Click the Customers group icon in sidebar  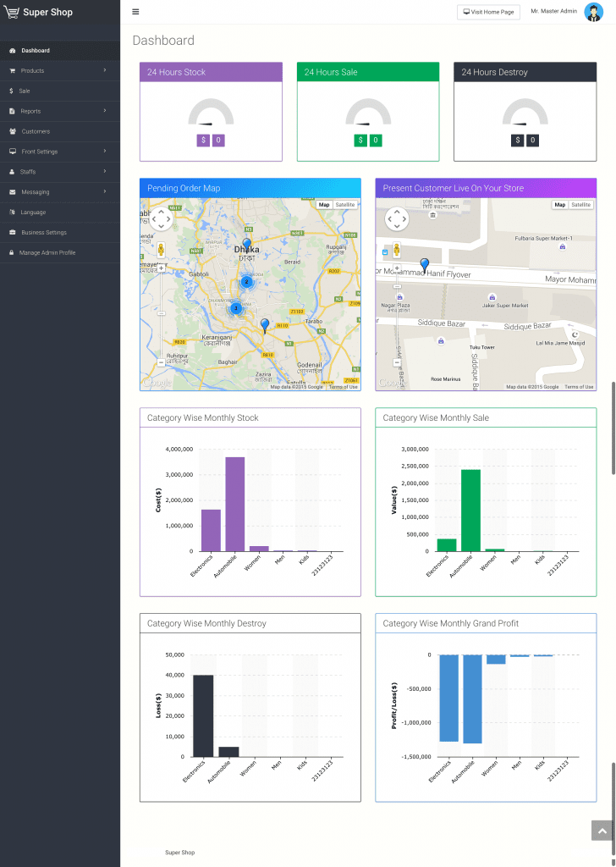[x=12, y=131]
